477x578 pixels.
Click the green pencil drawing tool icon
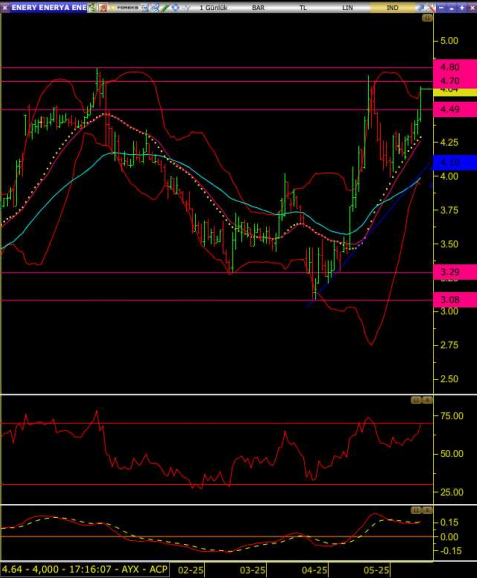[164, 8]
